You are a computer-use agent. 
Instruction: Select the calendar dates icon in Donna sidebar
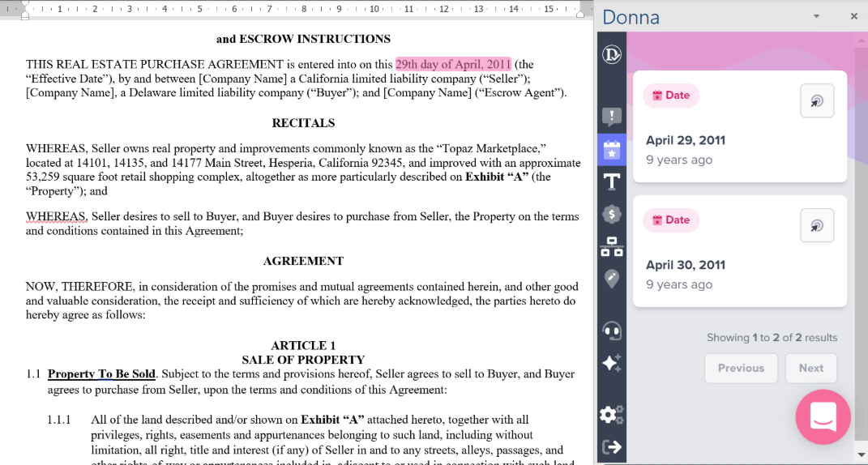612,149
